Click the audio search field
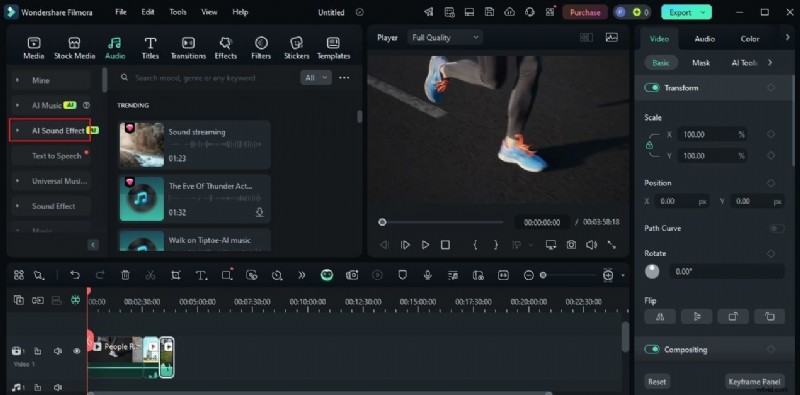The image size is (800, 395). point(207,78)
